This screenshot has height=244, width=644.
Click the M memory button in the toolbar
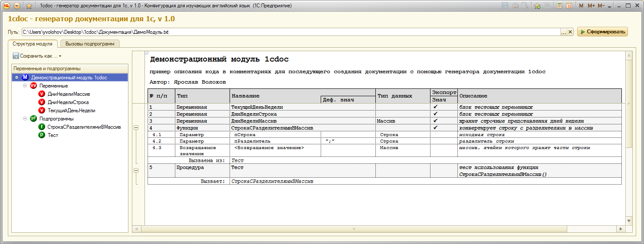pos(581,6)
